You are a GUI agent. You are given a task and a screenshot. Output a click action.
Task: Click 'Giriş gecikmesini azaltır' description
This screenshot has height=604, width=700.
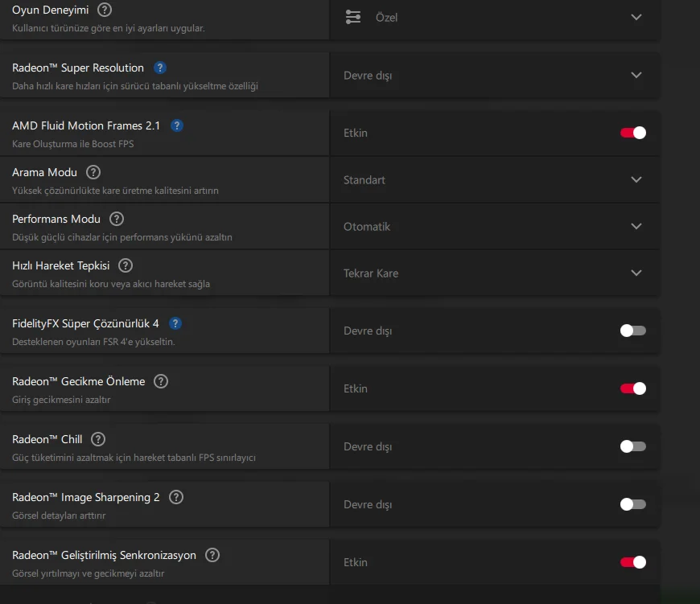pos(61,400)
